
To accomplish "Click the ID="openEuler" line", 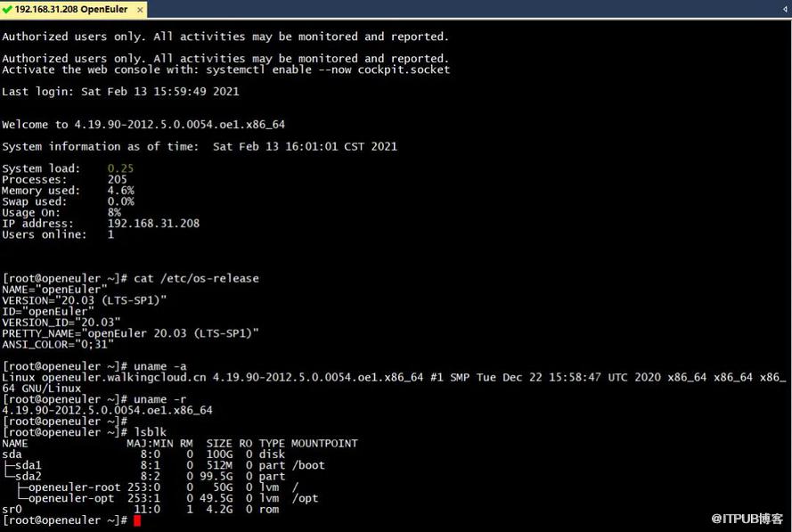I will [x=48, y=311].
